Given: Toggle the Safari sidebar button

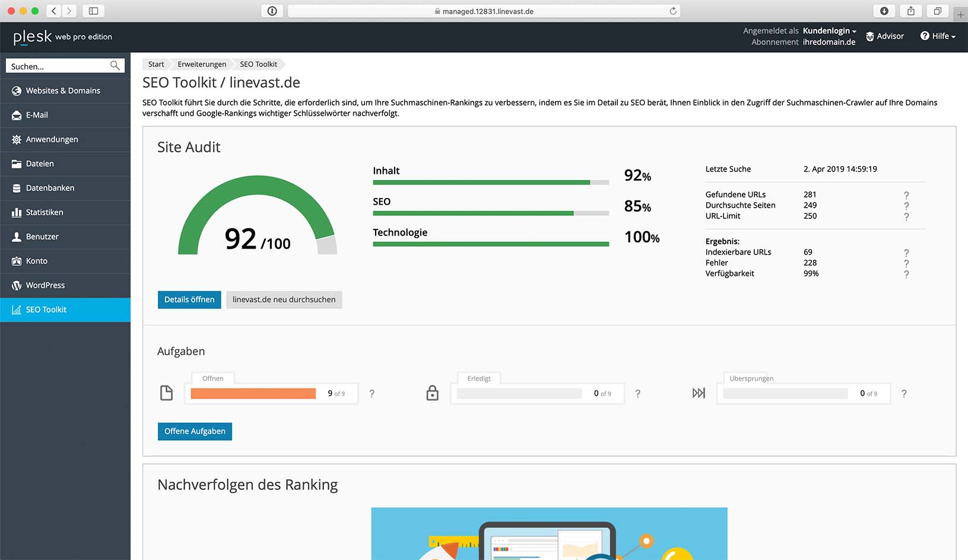Looking at the screenshot, I should point(93,11).
